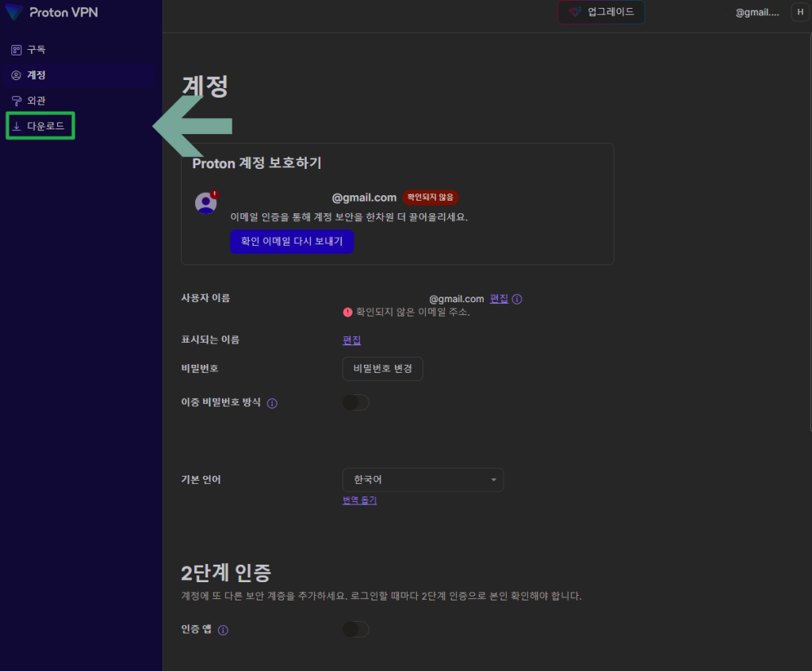Turn on the 인증 앱 toggle
Image resolution: width=812 pixels, height=671 pixels.
[356, 629]
